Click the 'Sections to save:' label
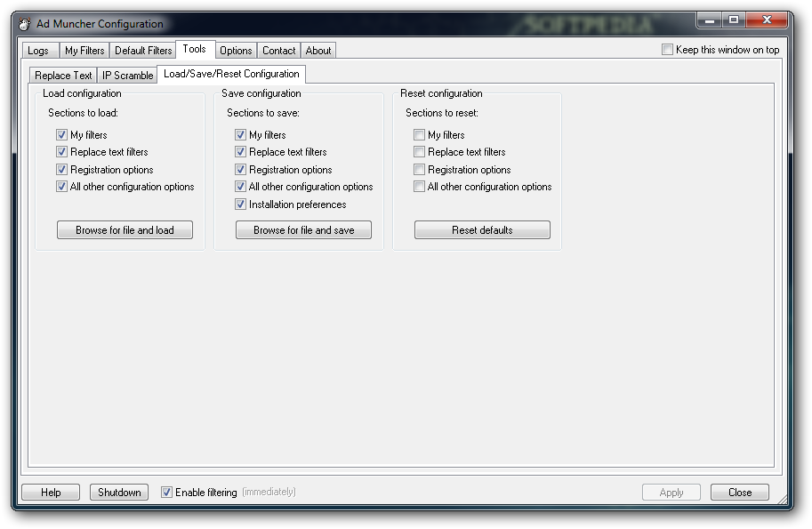Image resolution: width=812 pixels, height=529 pixels. pyautogui.click(x=263, y=113)
